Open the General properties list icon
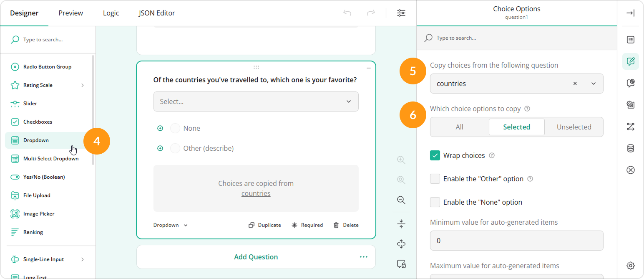This screenshot has width=644, height=279. 631,40
